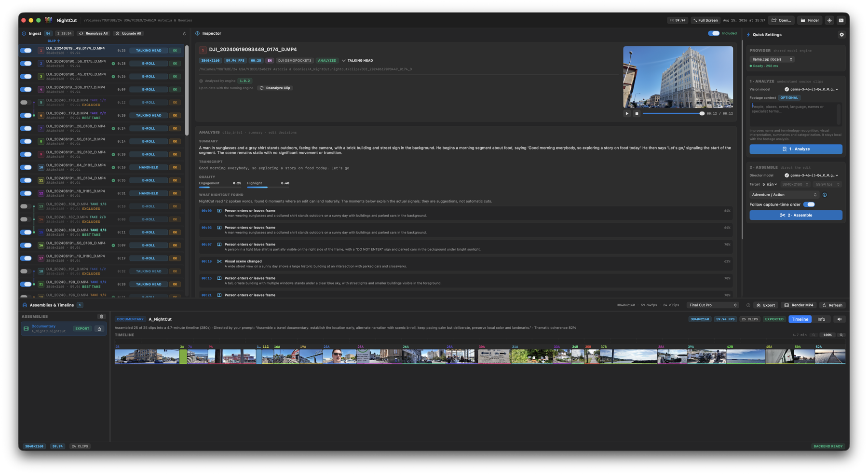
Task: Click inside the Footage context text field
Action: point(795,114)
